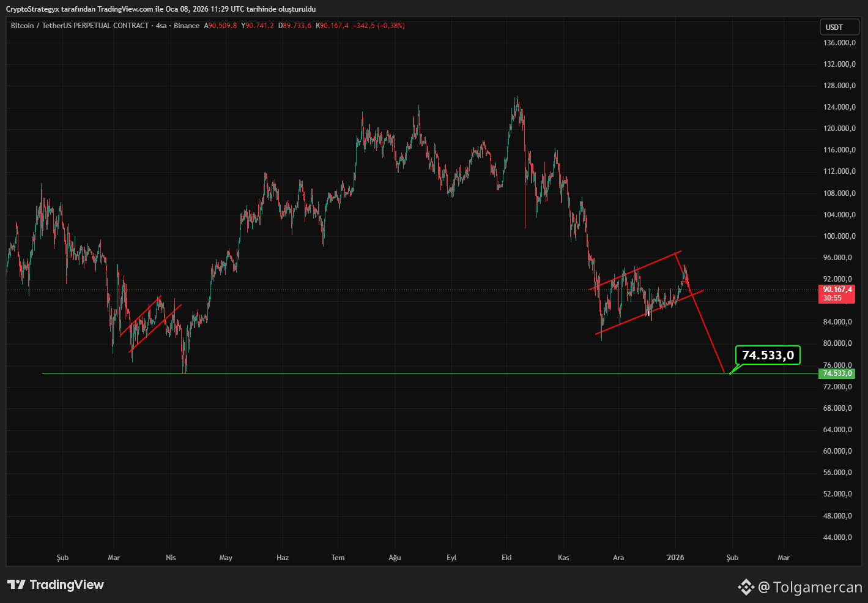Click the Binance exchange label in legend
The height and width of the screenshot is (603, 868).
point(187,26)
